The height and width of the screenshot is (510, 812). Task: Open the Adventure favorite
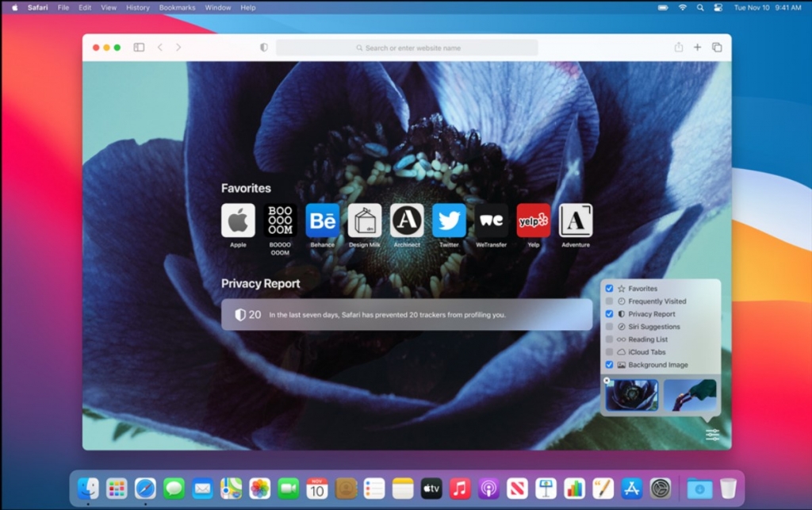tap(576, 221)
